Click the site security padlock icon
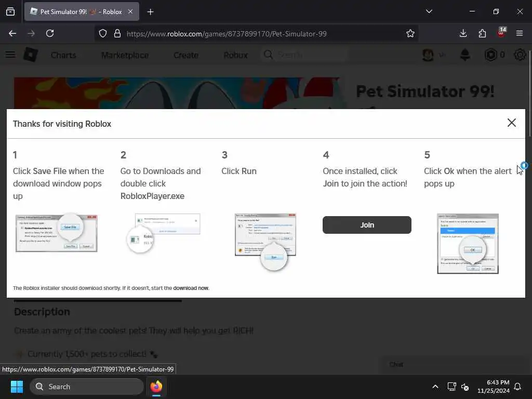Viewport: 532px width, 399px height. coord(117,34)
